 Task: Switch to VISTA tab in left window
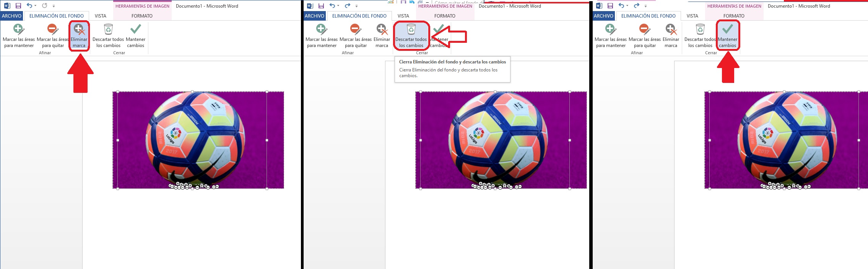[101, 16]
